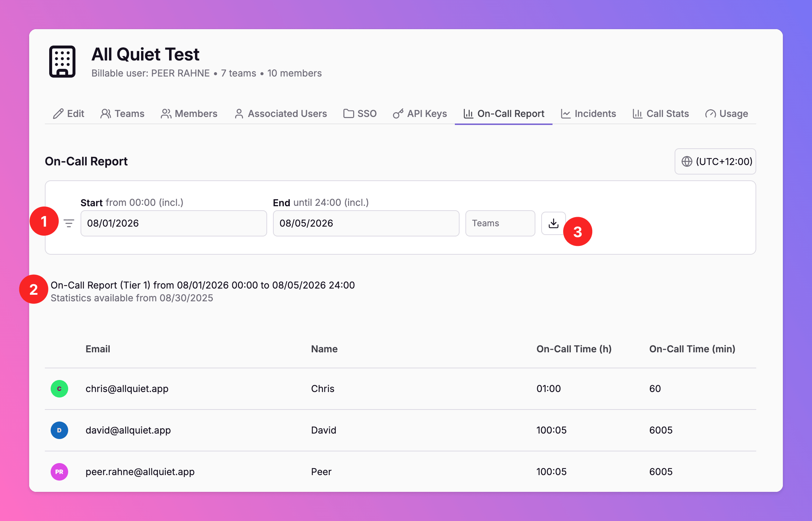The height and width of the screenshot is (521, 812).
Task: Click the On-Call Report section heading
Action: point(86,161)
